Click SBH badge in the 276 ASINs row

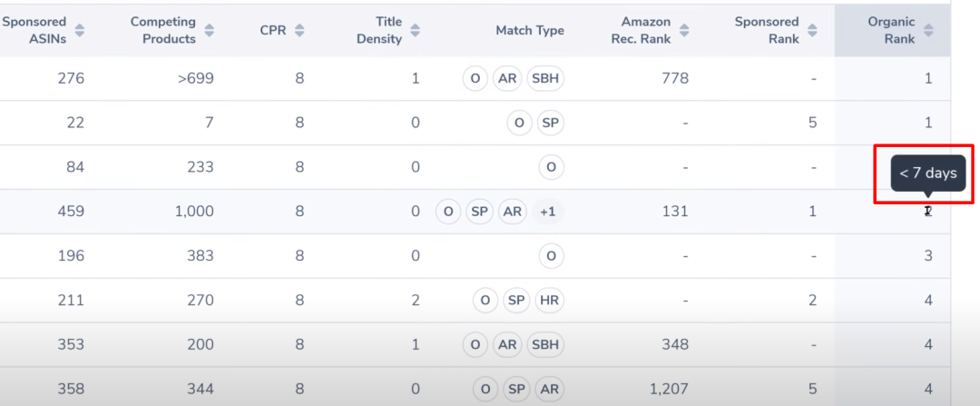546,78
